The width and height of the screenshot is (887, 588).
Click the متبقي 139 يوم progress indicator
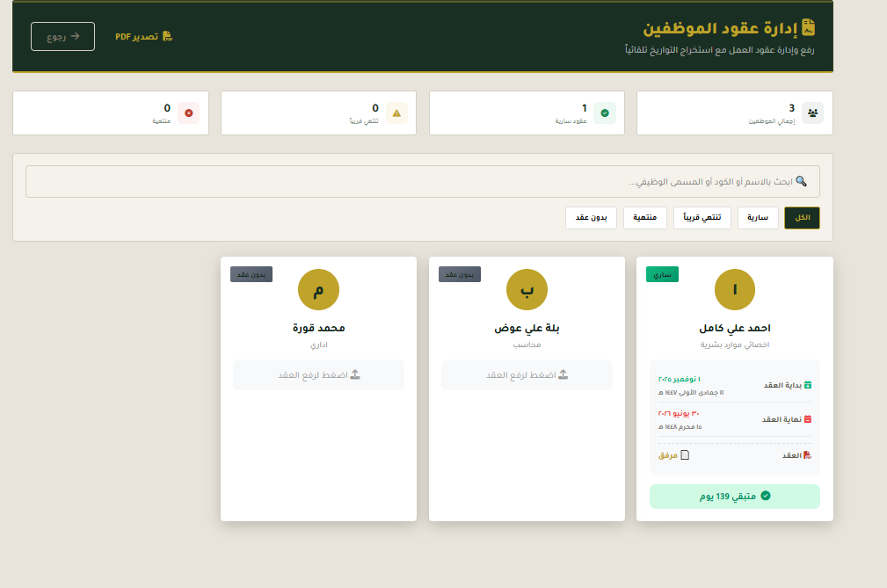pyautogui.click(x=734, y=496)
